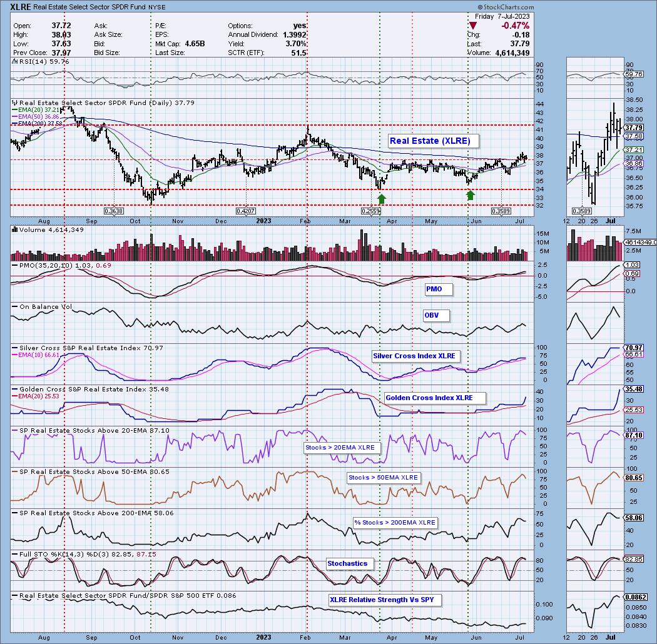Click the Yield value 3.70%

tap(296, 44)
